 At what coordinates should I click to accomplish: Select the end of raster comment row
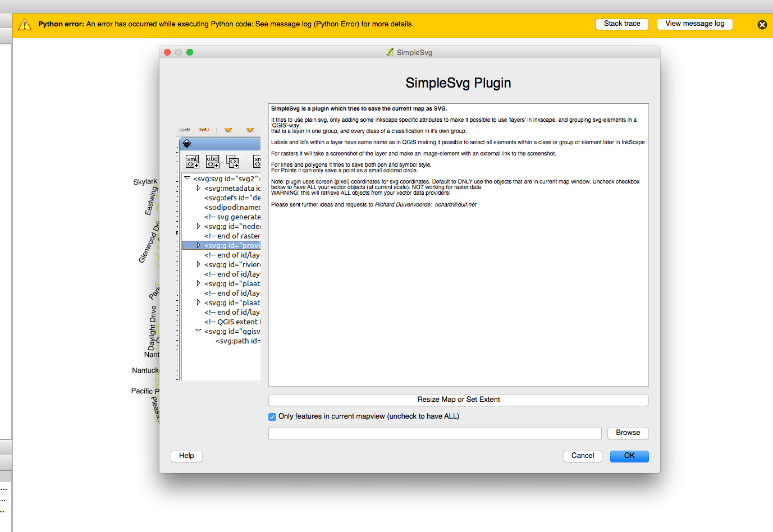pyautogui.click(x=232, y=236)
